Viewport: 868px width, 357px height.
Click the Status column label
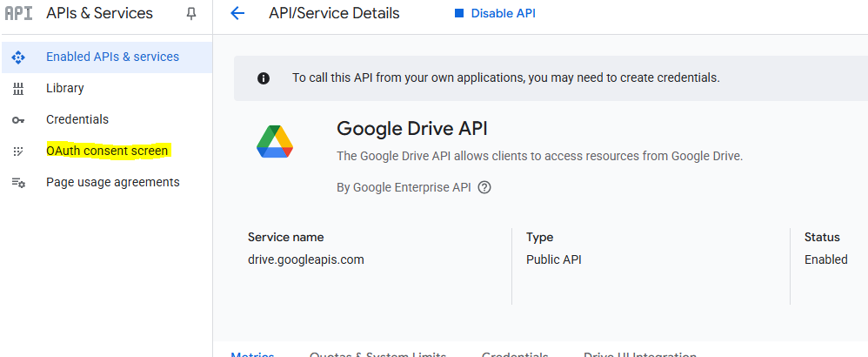(x=822, y=237)
